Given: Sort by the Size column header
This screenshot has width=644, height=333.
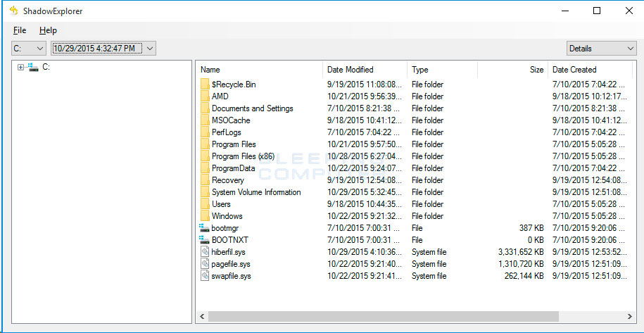Looking at the screenshot, I should click(x=512, y=70).
